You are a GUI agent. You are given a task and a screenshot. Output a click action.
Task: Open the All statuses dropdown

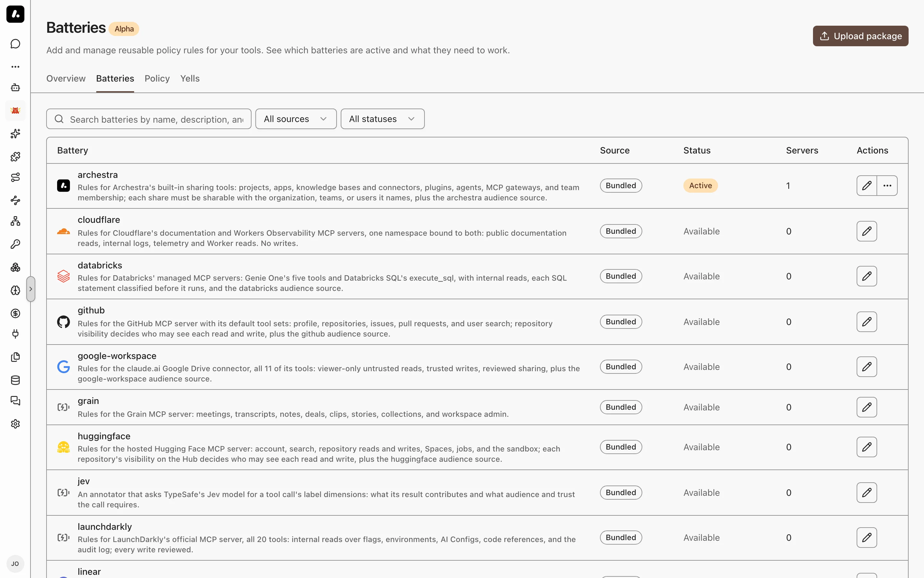coord(382,119)
